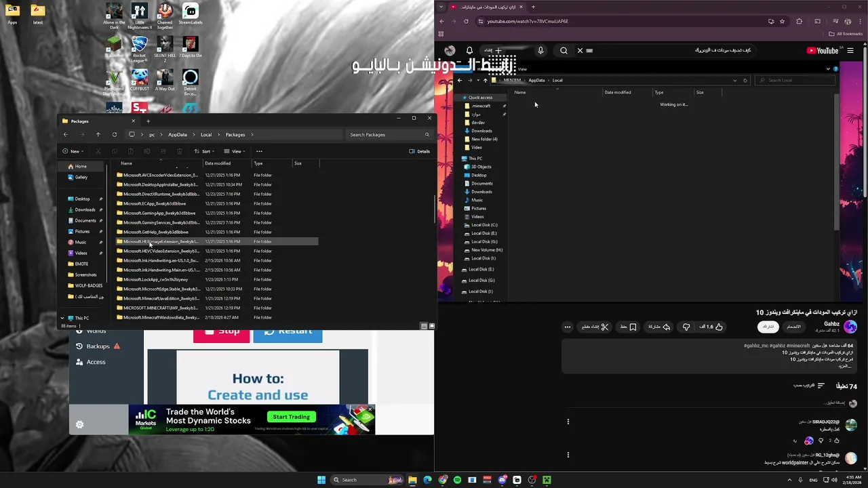Sort by the Date modified column header
The height and width of the screenshot is (488, 868).
(x=227, y=163)
